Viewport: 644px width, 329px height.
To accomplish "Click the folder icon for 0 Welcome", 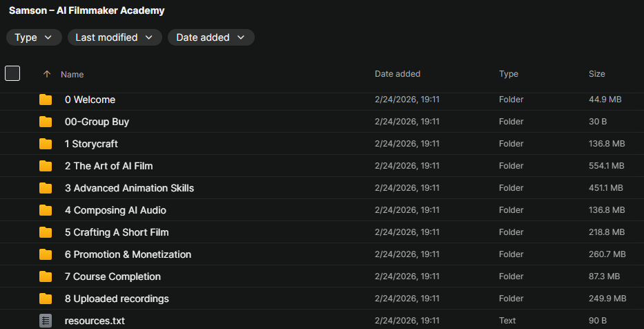I will [x=46, y=100].
